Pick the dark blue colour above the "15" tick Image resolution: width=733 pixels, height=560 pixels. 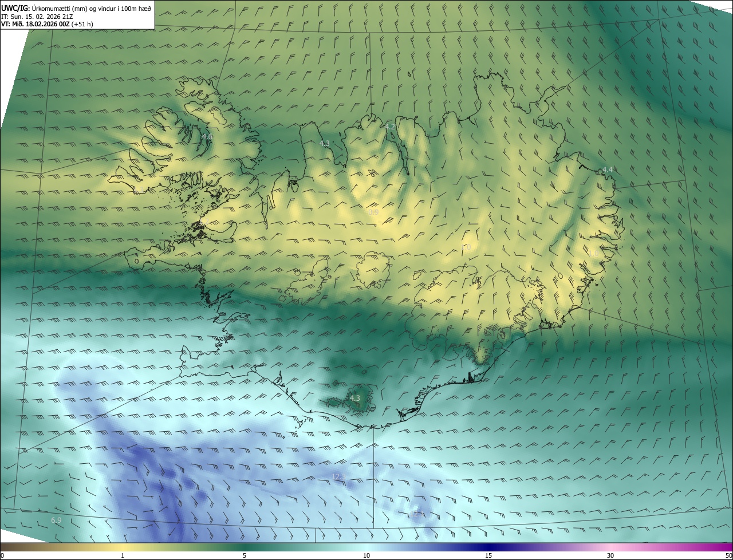(x=488, y=547)
